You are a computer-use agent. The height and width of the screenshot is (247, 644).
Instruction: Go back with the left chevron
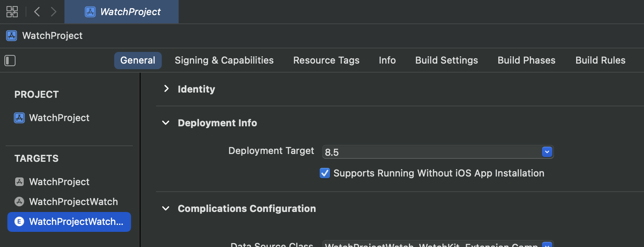click(37, 12)
